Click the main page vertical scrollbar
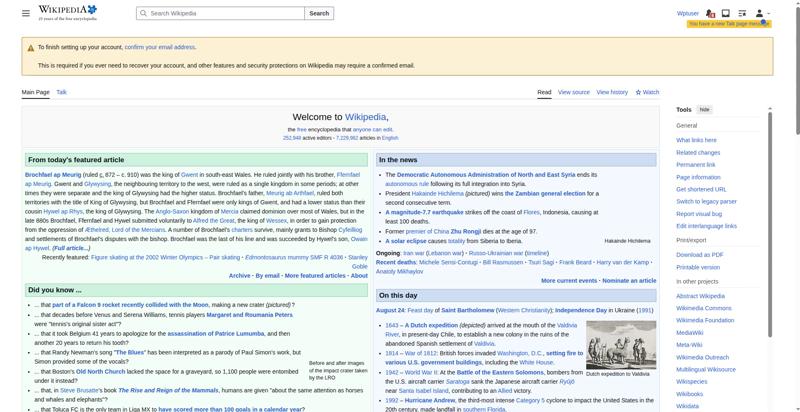 (x=797, y=69)
